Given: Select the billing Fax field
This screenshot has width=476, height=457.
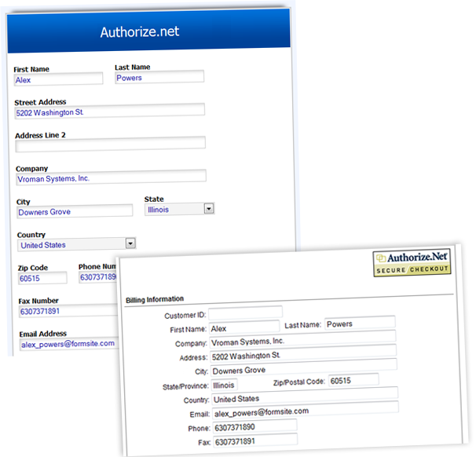Looking at the screenshot, I should click(x=255, y=441).
